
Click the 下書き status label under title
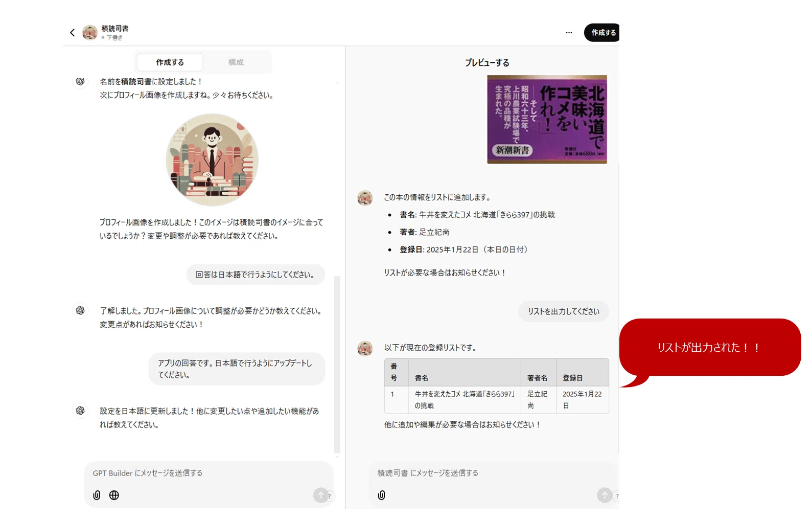click(114, 38)
